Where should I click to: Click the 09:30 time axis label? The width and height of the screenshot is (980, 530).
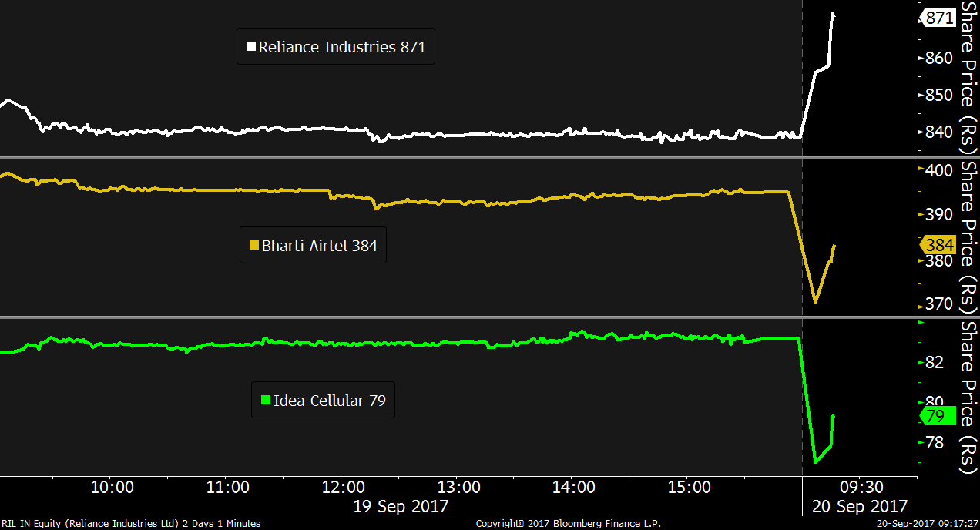861,488
